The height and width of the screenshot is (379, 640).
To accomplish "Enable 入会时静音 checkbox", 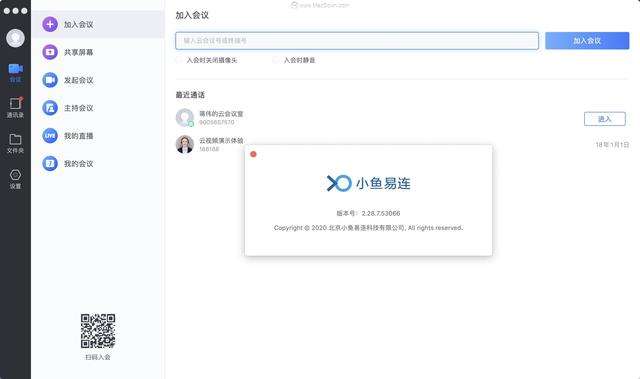I will tap(276, 60).
